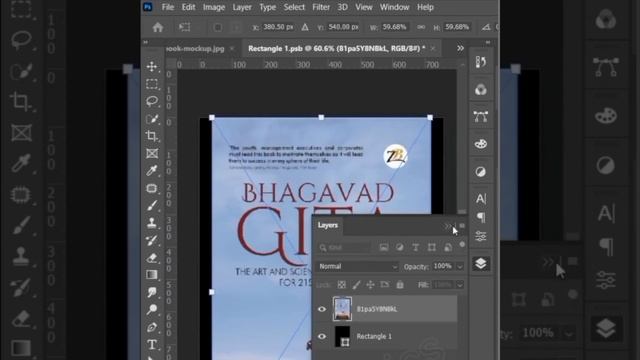Viewport: 640px width, 360px height.
Task: Select the Quick Selection tool
Action: [x=152, y=119]
